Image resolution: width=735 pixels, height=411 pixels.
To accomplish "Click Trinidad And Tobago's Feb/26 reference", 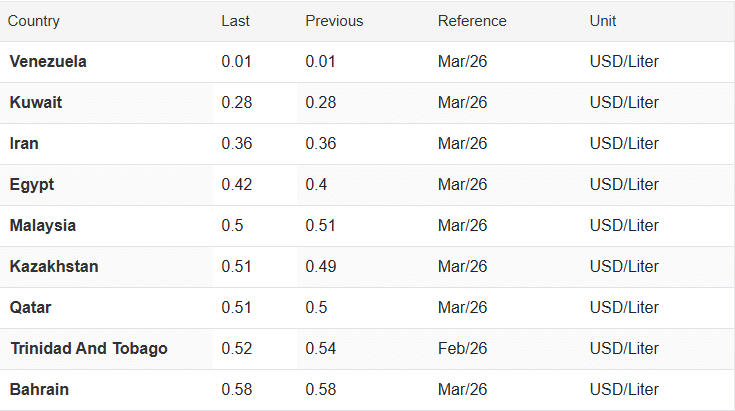I will click(462, 349).
